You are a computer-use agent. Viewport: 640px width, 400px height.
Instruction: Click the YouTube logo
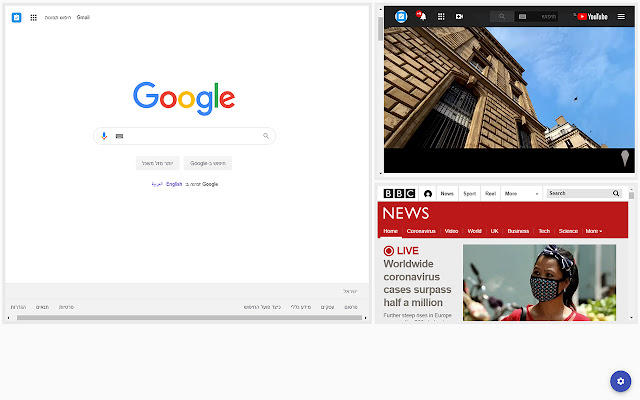click(x=592, y=16)
